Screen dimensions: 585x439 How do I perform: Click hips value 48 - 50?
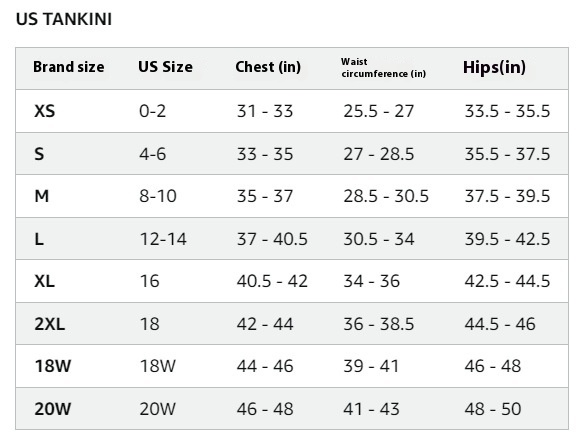coord(493,409)
